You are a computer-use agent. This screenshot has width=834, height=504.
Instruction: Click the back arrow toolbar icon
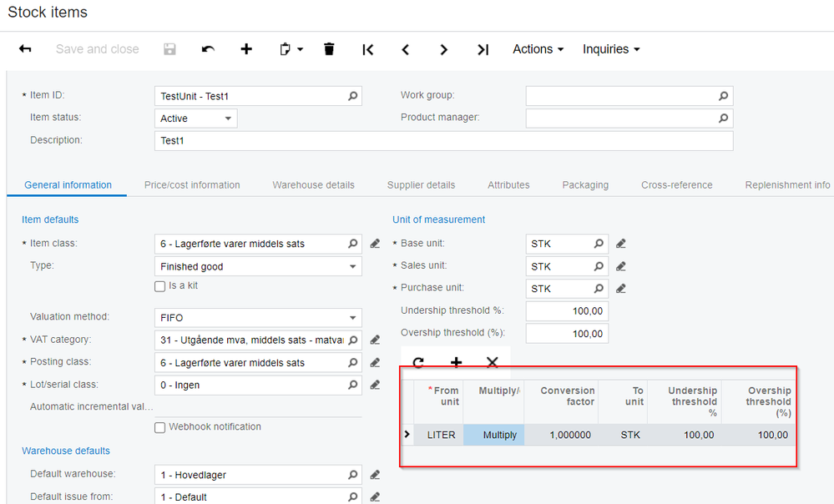pos(25,49)
